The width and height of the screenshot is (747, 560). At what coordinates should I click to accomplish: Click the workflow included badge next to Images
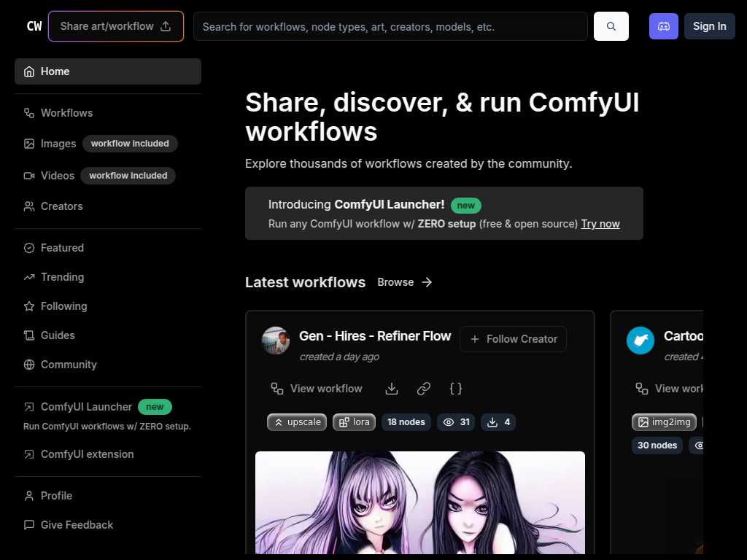click(130, 144)
